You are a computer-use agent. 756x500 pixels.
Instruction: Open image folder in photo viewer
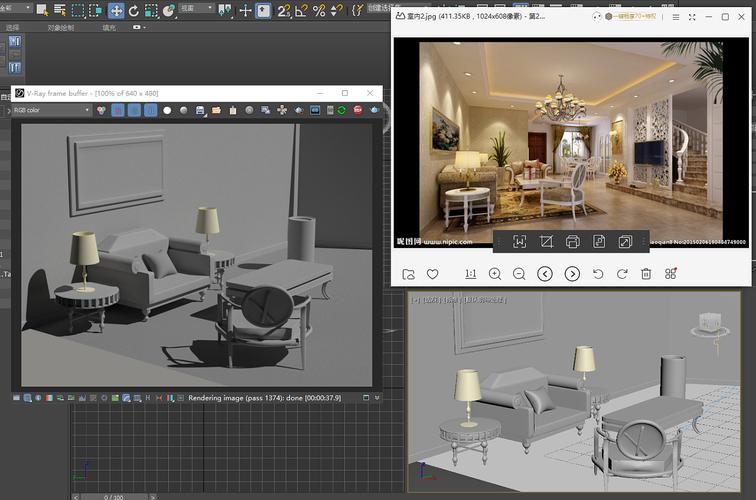pos(408,274)
